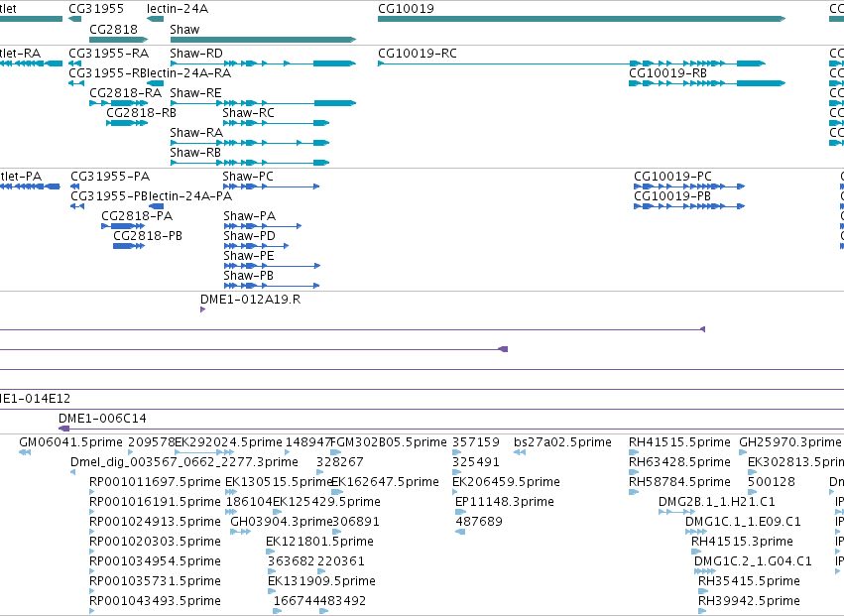Select the Shaw-RA transcript label
Screen dimensions: 844x616
coord(196,133)
